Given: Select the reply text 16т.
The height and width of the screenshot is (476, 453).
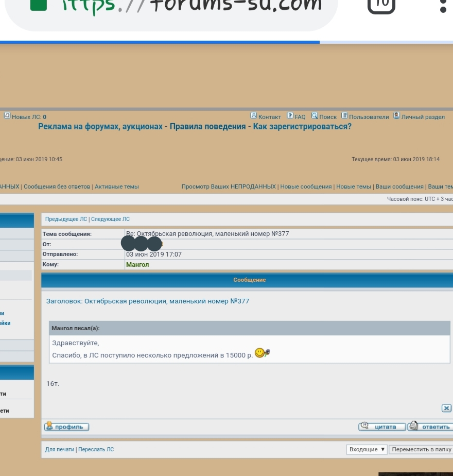Looking at the screenshot, I should pos(53,384).
